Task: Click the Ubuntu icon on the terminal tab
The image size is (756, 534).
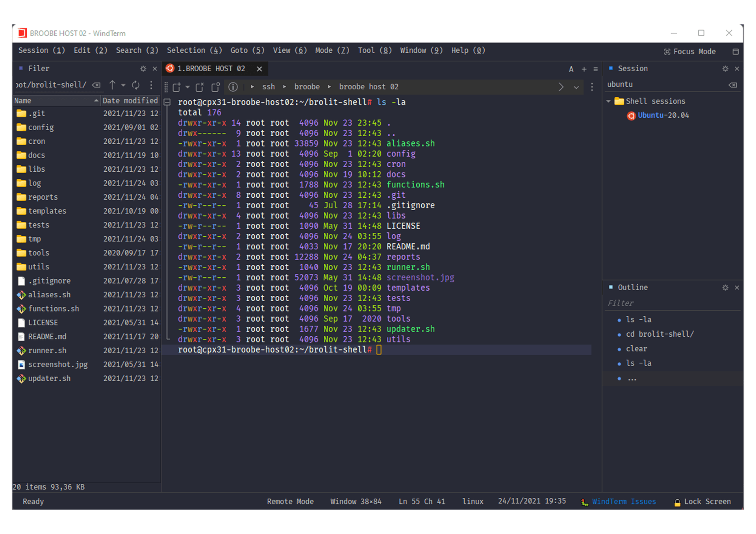Action: click(x=170, y=69)
